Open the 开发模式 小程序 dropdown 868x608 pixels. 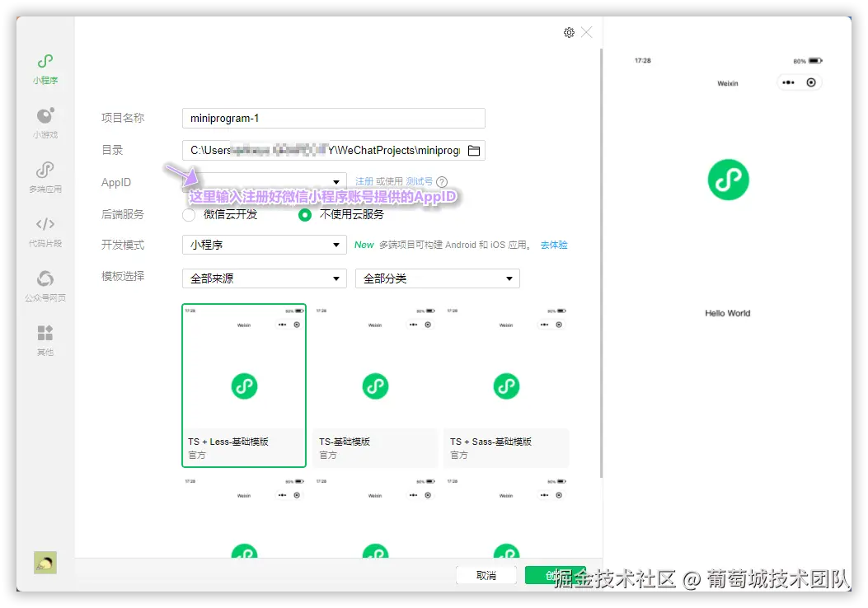(265, 245)
